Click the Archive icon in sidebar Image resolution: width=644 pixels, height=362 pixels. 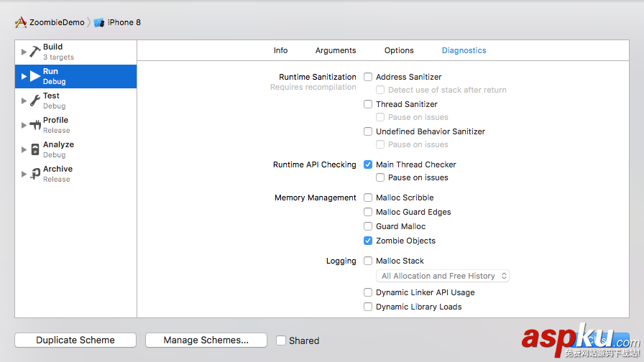coord(35,174)
